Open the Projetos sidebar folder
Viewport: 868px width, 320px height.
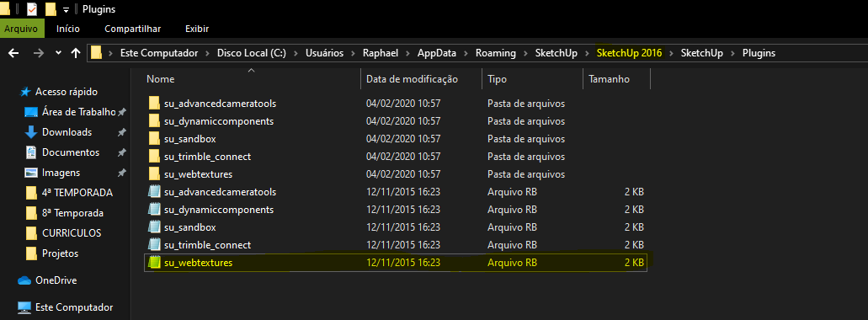click(x=60, y=253)
